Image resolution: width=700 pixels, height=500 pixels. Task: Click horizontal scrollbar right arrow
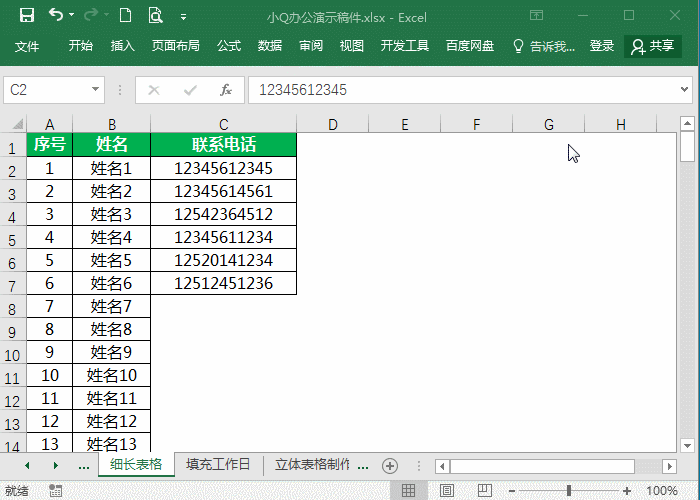(669, 467)
